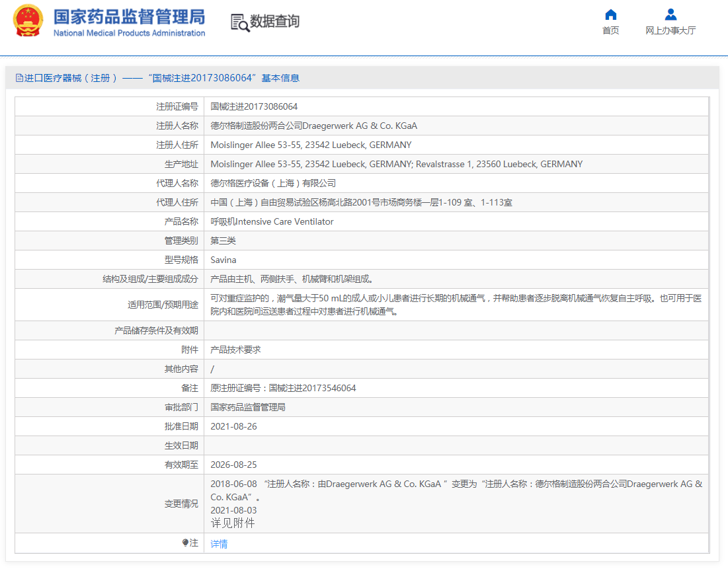Click the 生效日期 row label
Screen dimensions: 728x569
(181, 445)
